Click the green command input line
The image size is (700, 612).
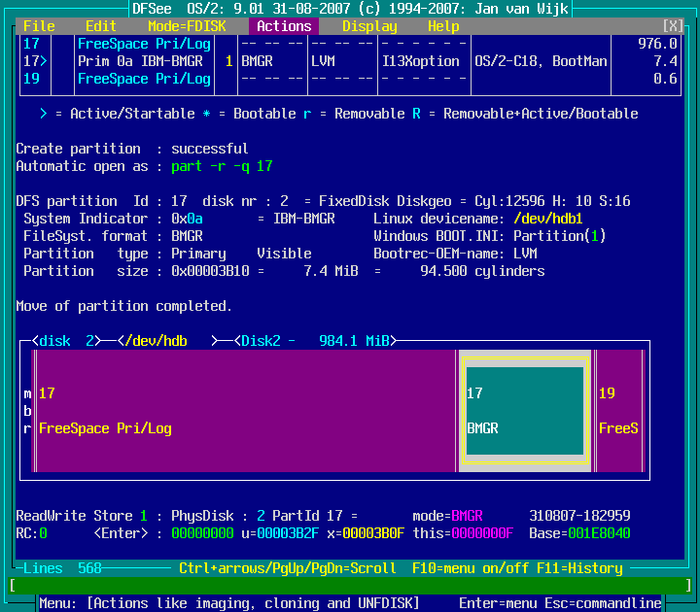(x=350, y=586)
